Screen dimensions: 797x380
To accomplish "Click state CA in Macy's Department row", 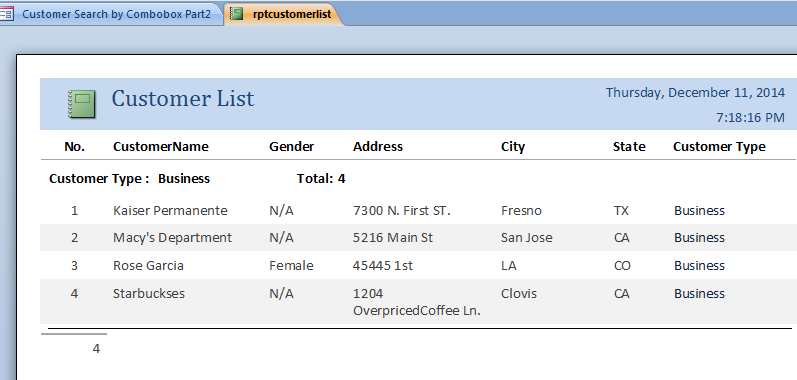I will (x=622, y=238).
